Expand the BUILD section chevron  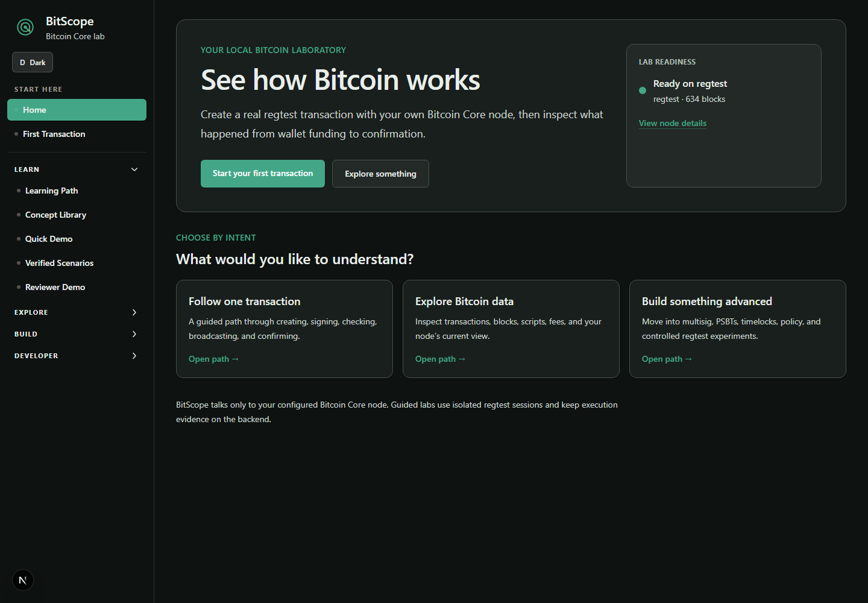click(x=134, y=334)
